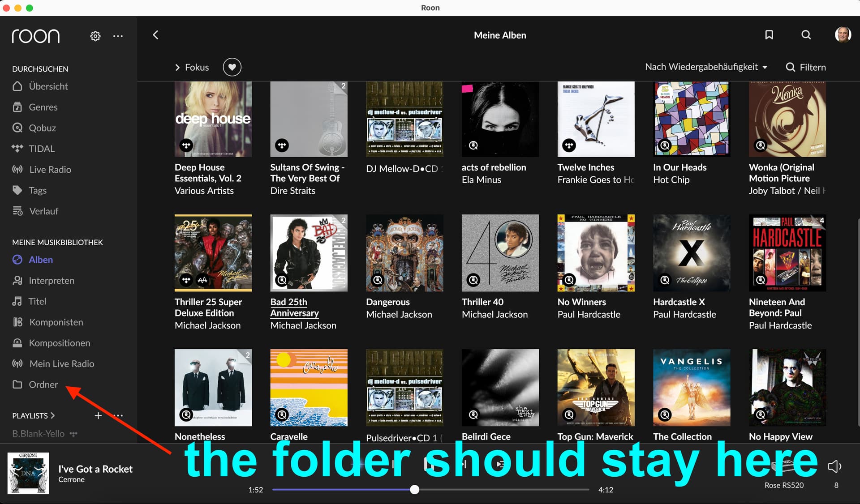Screen dimensions: 860x504
Task: Click the playback progress slider knob
Action: (x=415, y=490)
